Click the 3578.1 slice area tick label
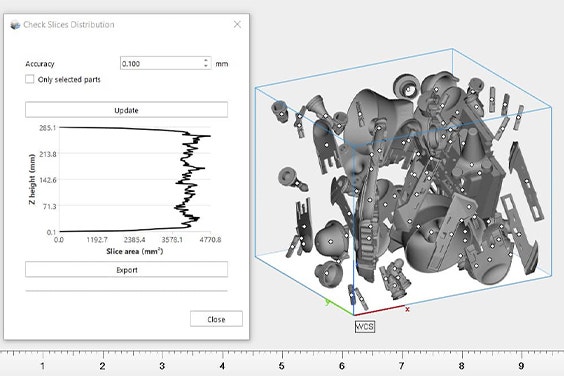The image size is (564, 376). [172, 240]
